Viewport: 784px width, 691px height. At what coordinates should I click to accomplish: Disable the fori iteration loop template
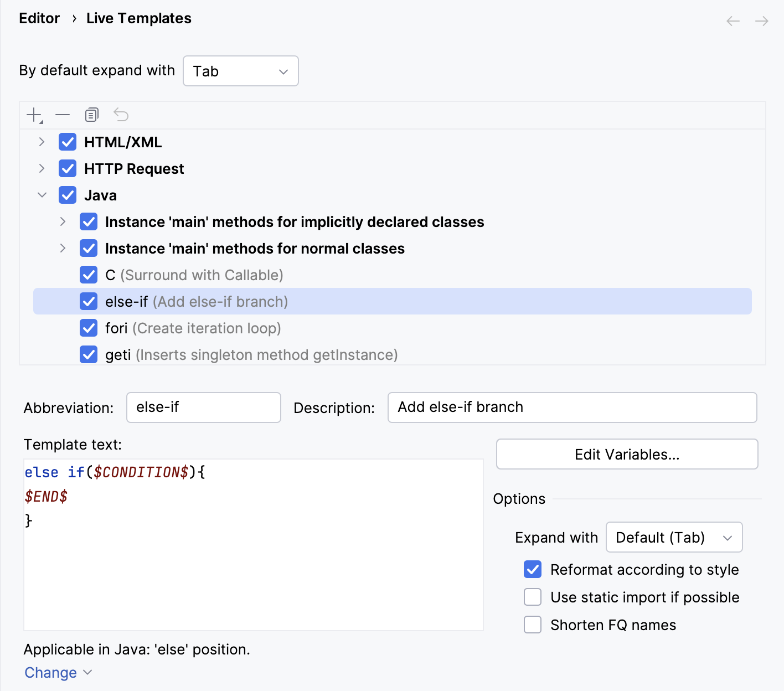(89, 328)
